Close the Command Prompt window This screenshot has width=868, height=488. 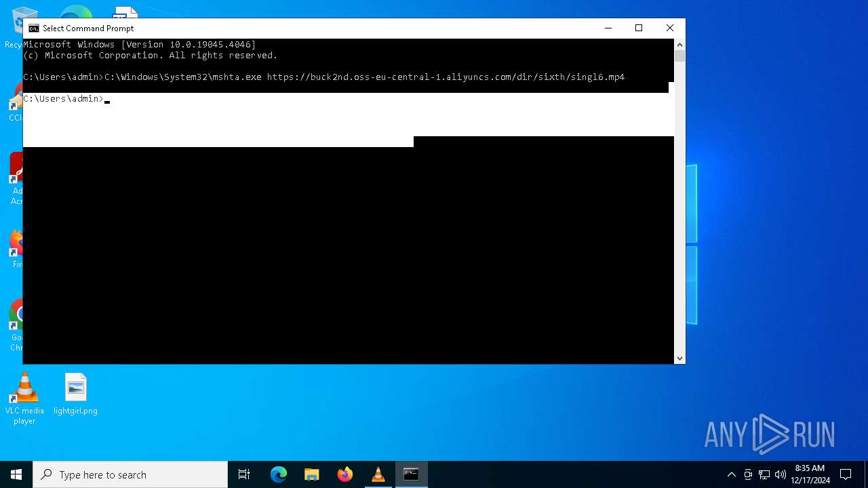click(x=670, y=28)
